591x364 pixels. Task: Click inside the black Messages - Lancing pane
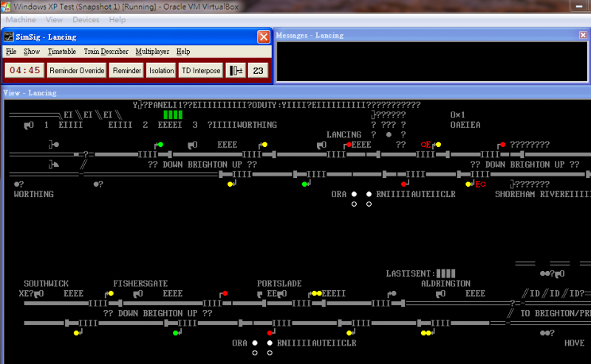point(432,62)
